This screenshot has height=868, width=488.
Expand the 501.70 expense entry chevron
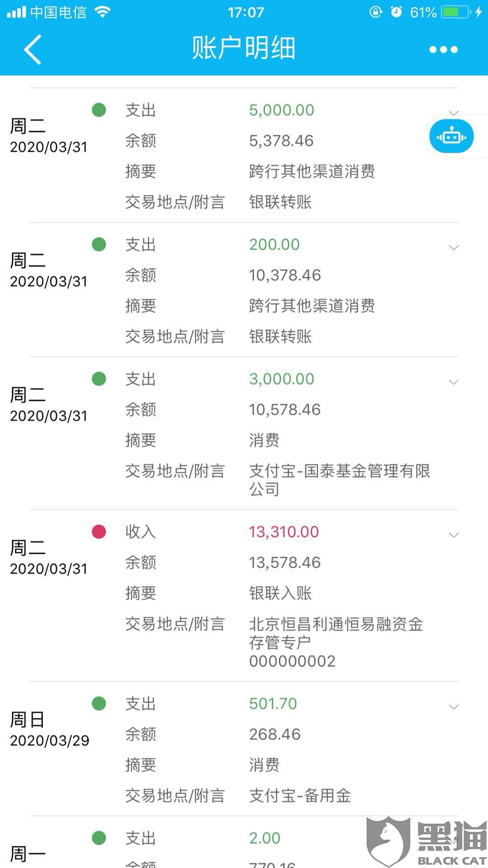[x=454, y=707]
